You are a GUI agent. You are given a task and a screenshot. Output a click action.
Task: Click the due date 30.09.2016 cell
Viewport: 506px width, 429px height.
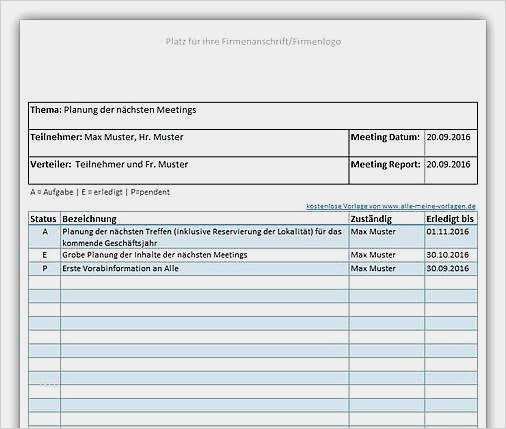451,269
